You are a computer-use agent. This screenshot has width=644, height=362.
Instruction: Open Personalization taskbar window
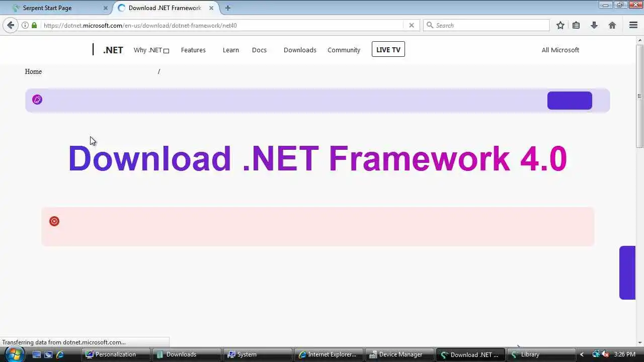coord(115,354)
